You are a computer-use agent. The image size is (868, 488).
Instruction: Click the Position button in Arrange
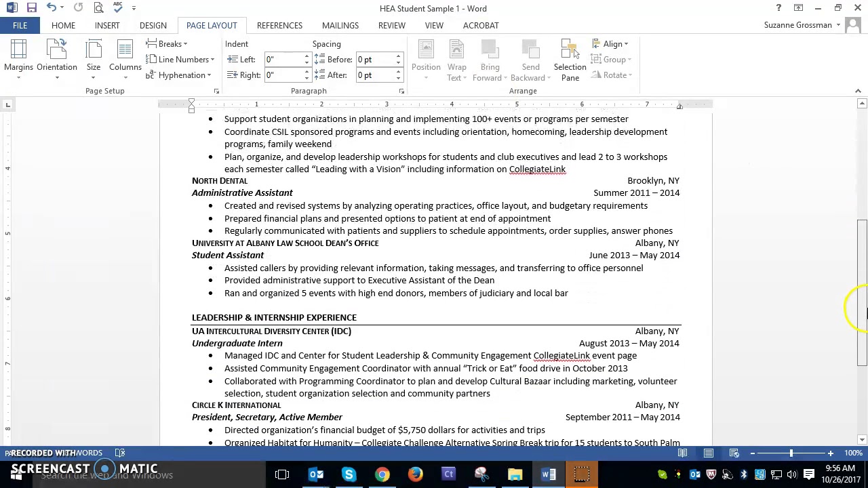426,60
